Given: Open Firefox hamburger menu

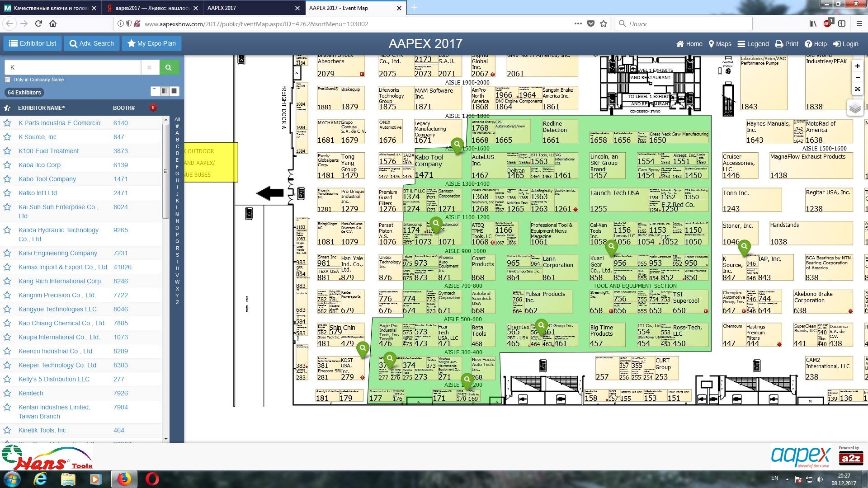Looking at the screenshot, I should coord(859,23).
